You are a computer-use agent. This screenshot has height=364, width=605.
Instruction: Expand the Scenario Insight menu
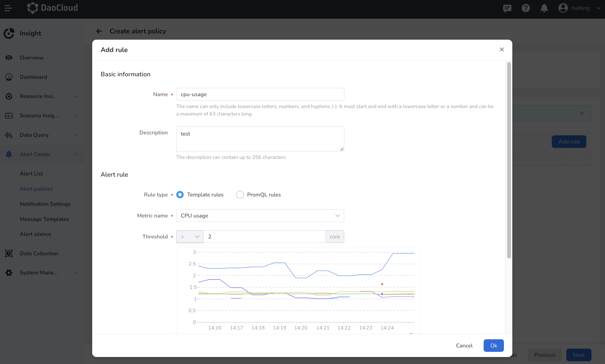point(76,115)
